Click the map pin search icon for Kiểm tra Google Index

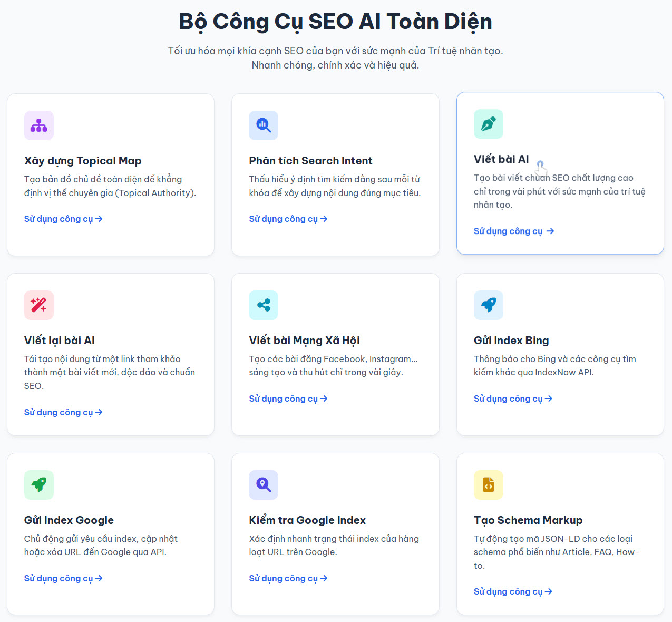pyautogui.click(x=264, y=485)
